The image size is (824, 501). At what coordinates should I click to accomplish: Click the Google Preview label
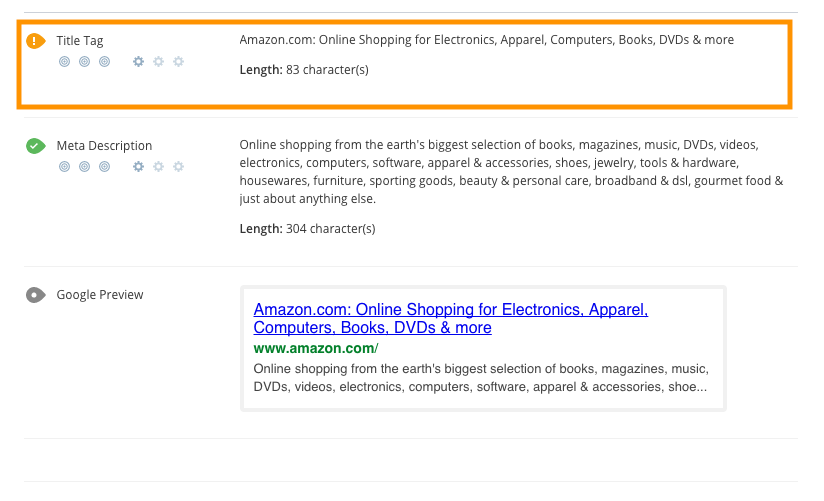100,295
